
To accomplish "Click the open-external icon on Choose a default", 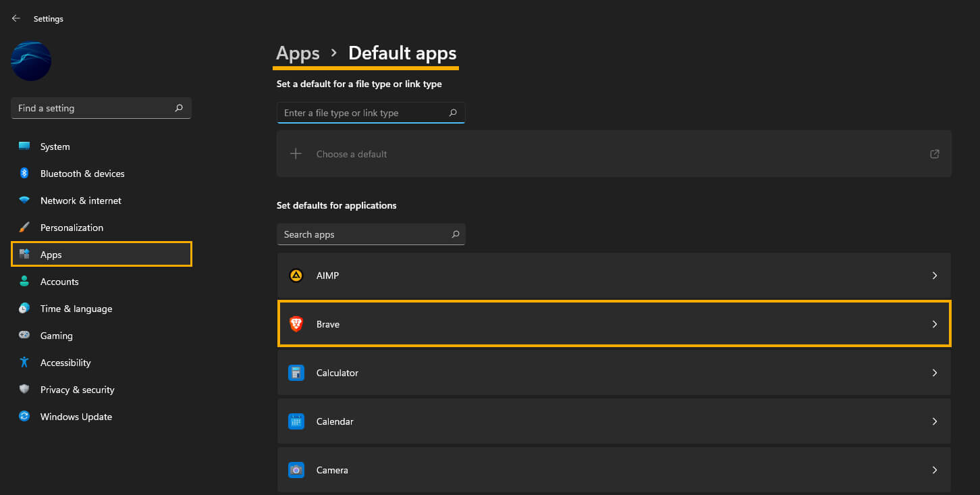I will pyautogui.click(x=935, y=154).
